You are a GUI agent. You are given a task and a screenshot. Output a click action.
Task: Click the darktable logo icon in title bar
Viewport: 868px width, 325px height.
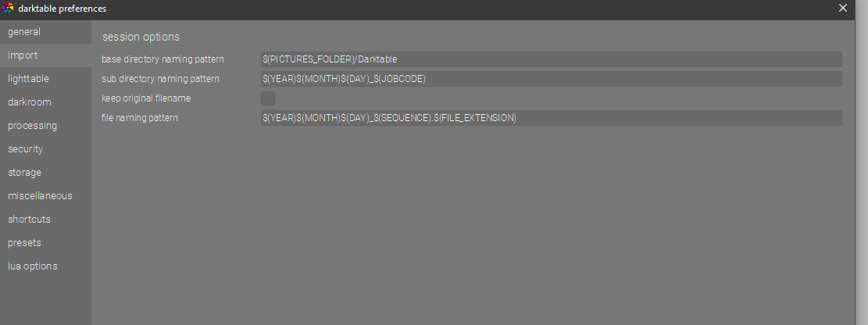pos(9,9)
